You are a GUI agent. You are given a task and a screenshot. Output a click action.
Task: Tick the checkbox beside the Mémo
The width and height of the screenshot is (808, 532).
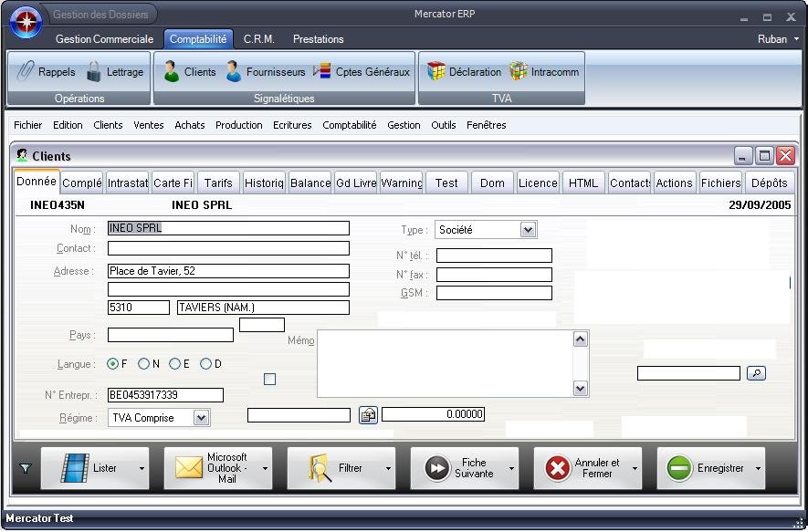[269, 379]
